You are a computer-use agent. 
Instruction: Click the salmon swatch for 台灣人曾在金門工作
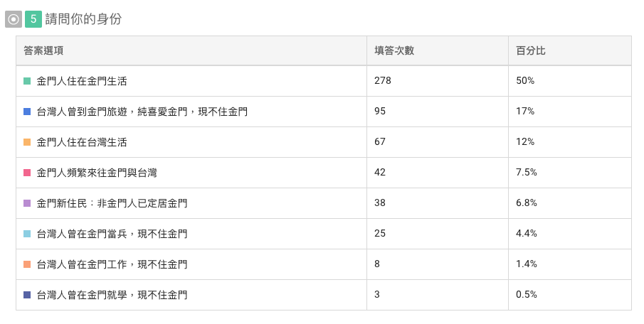[27, 264]
